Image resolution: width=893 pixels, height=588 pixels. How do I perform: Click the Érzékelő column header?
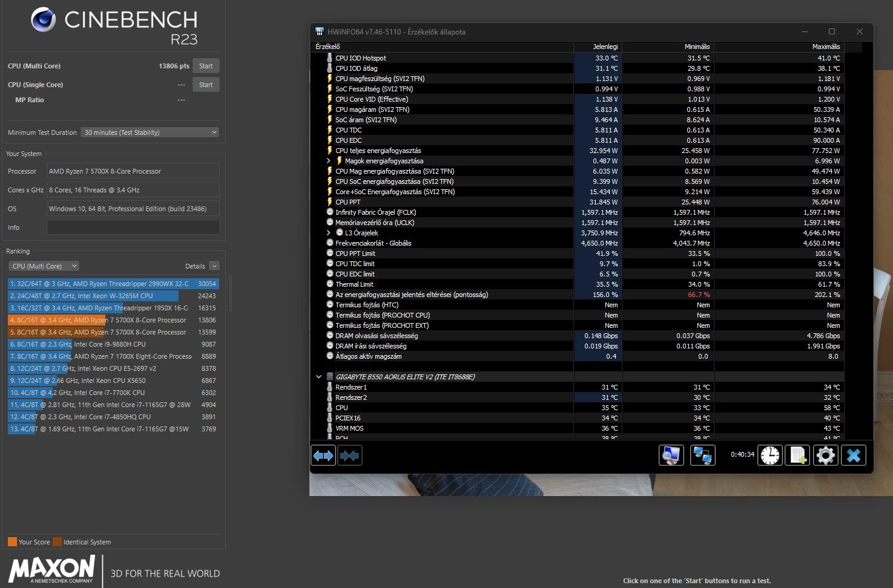[x=442, y=47]
